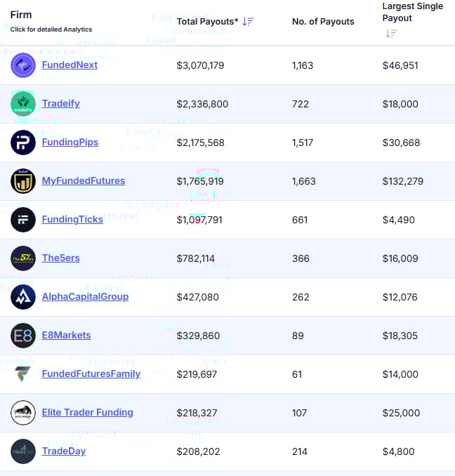This screenshot has width=455, height=476.
Task: Open the FundedNext analytics link
Action: coord(70,65)
